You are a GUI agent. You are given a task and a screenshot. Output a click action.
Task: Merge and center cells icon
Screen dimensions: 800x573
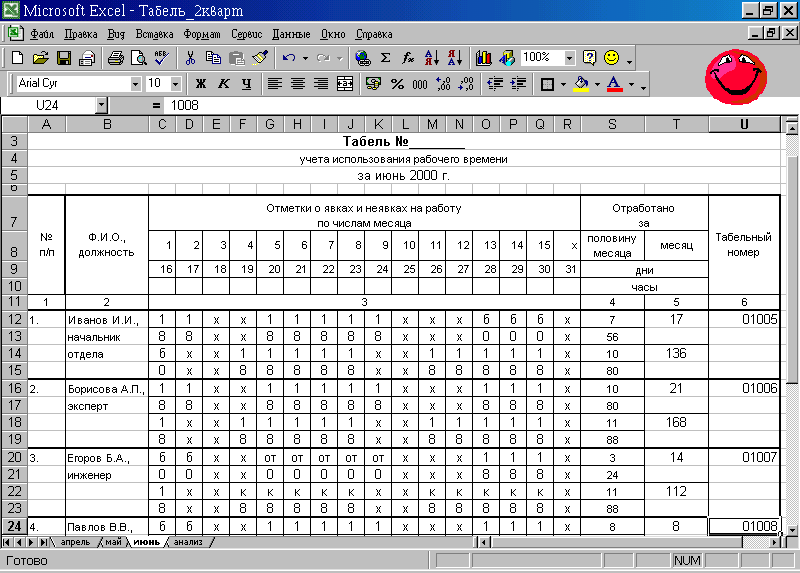tap(345, 84)
